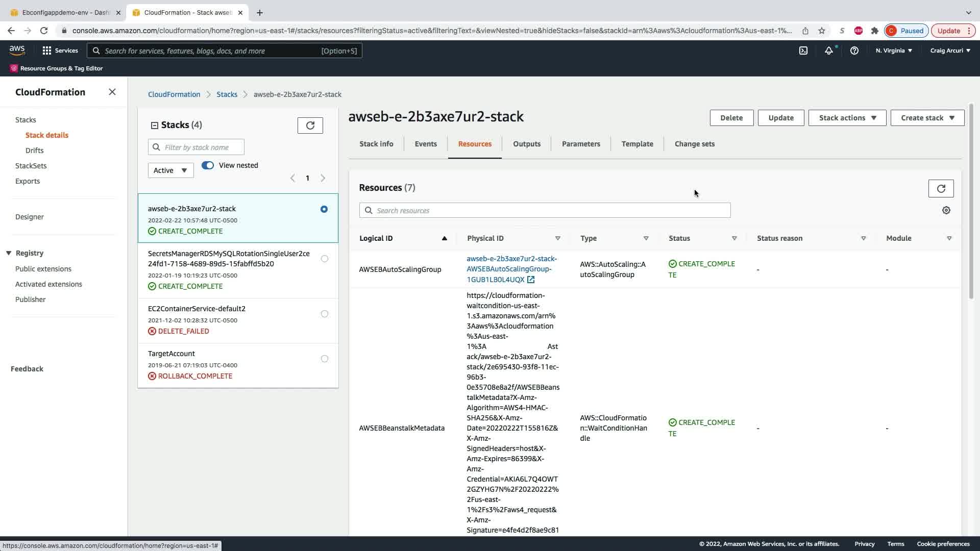
Task: Click the Delete stack button
Action: tap(731, 118)
